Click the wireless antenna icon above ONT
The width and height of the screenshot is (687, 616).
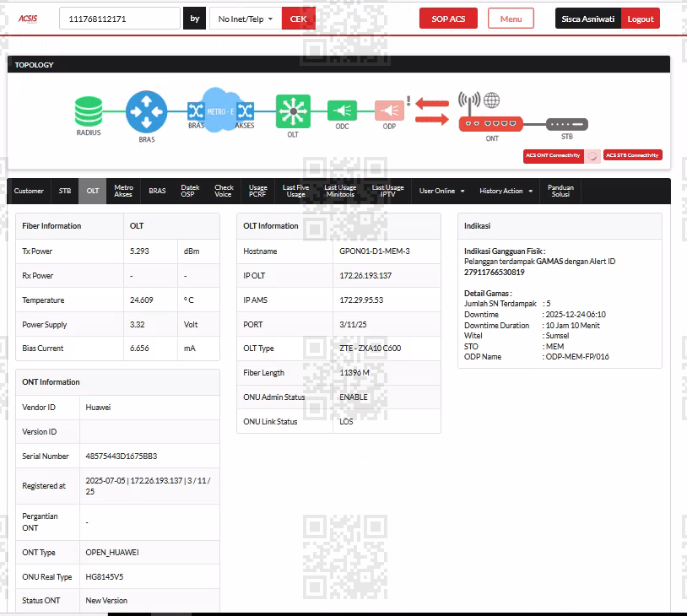pyautogui.click(x=469, y=103)
